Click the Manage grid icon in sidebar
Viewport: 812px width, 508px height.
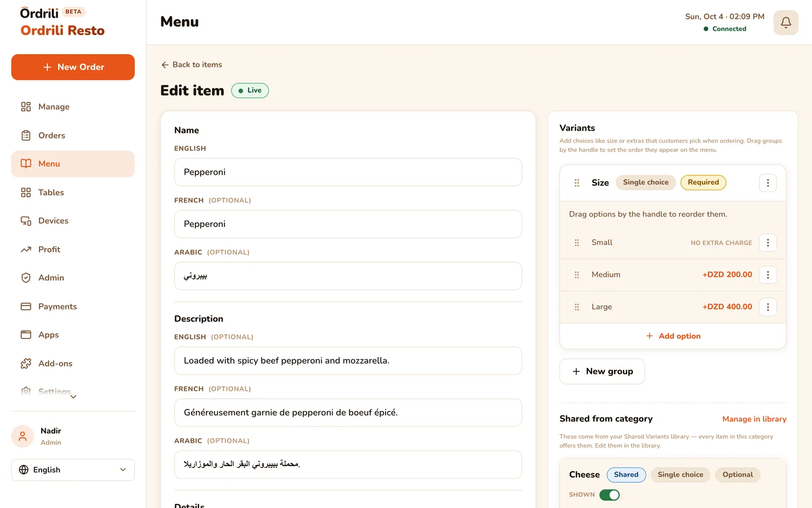click(26, 107)
